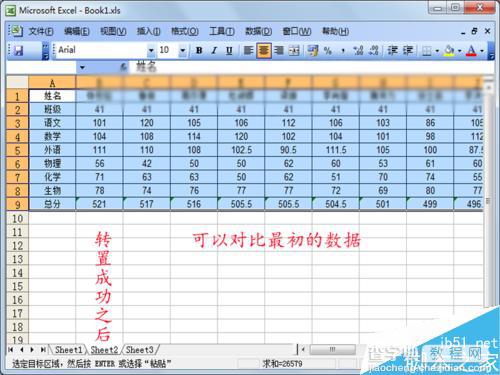Switch to Sheet2 tab

pyautogui.click(x=104, y=350)
